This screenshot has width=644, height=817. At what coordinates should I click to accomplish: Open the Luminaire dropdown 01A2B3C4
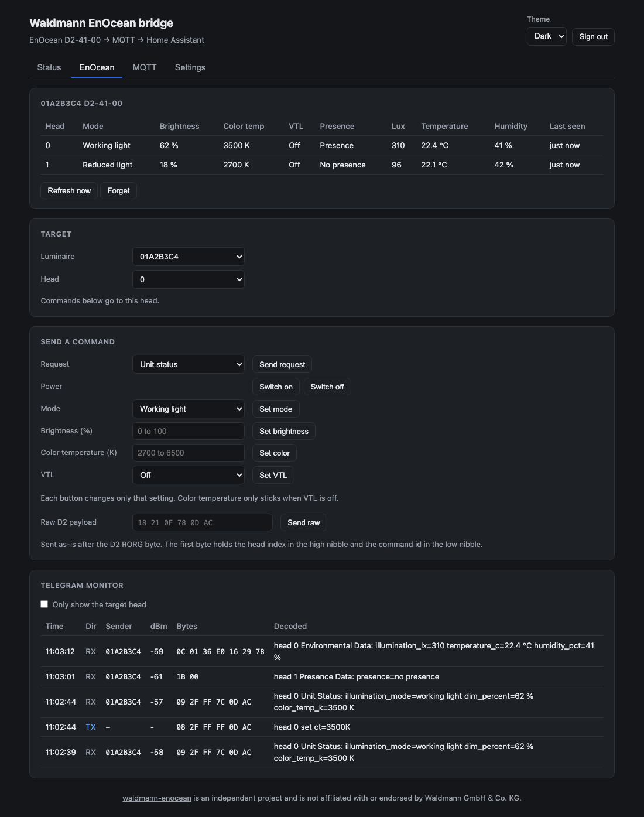pos(189,257)
